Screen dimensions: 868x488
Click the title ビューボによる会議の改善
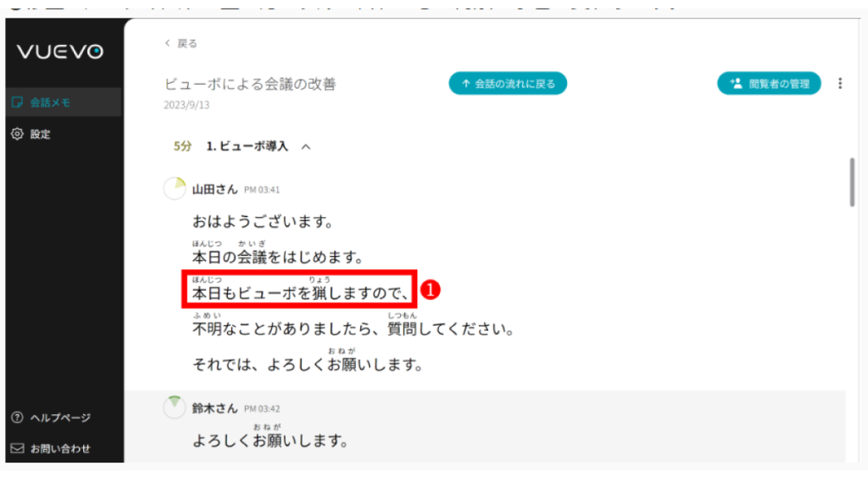250,84
